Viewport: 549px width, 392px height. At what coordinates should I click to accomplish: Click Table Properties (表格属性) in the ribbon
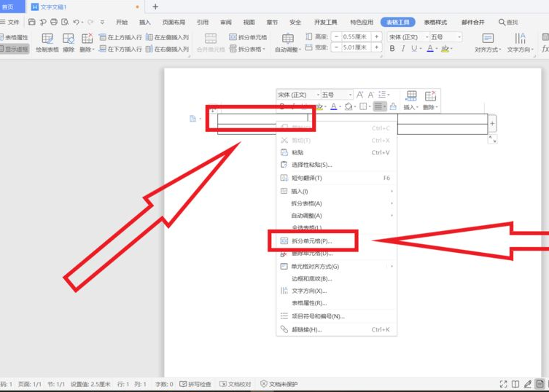click(15, 36)
